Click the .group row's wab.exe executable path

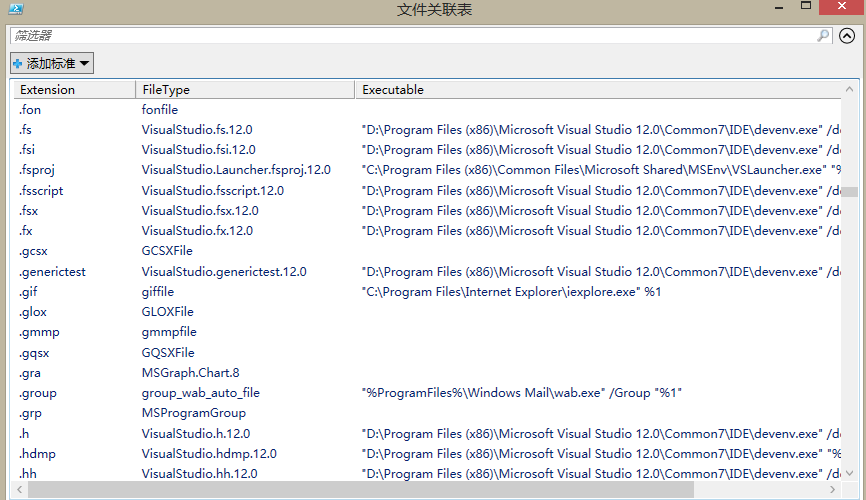(521, 393)
